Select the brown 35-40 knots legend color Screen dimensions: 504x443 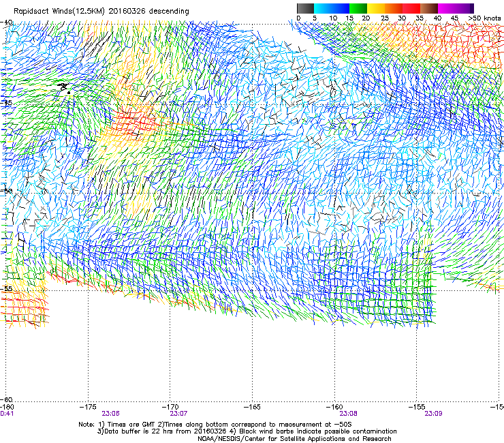click(429, 8)
